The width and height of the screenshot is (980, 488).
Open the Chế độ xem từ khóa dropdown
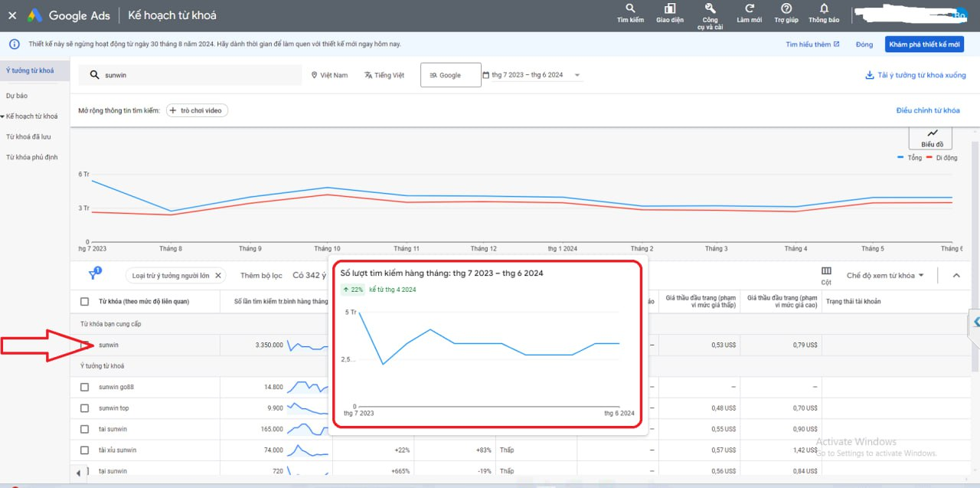point(885,275)
